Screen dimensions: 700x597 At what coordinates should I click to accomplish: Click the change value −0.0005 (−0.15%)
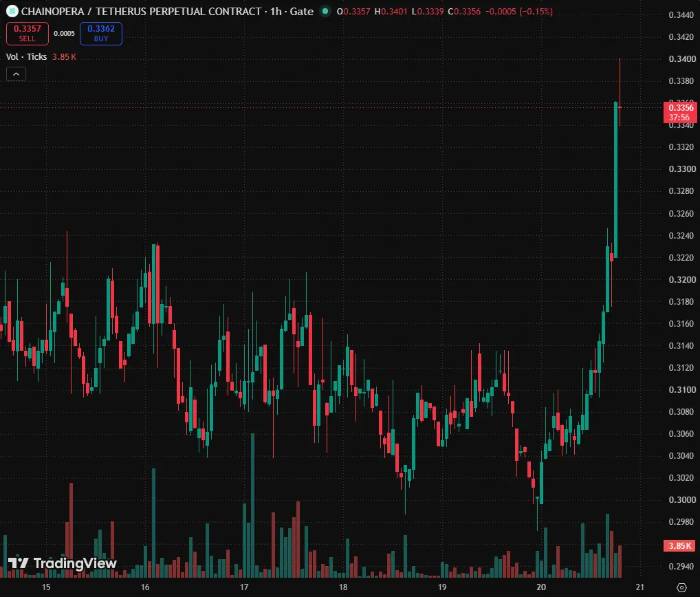pyautogui.click(x=518, y=11)
